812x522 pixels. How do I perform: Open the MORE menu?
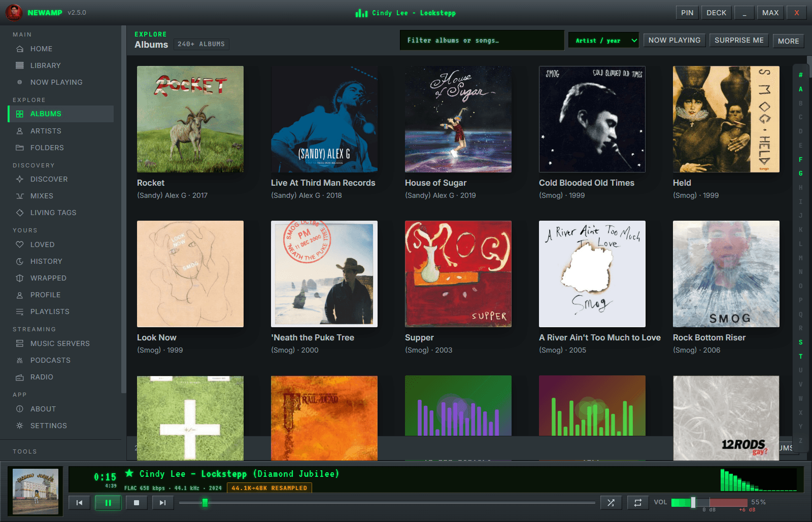coord(788,41)
